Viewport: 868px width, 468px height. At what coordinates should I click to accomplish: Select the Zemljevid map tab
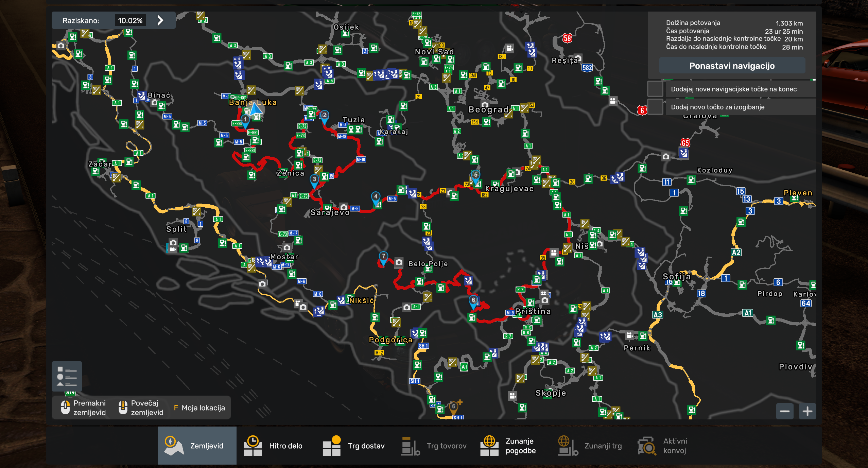coord(197,446)
